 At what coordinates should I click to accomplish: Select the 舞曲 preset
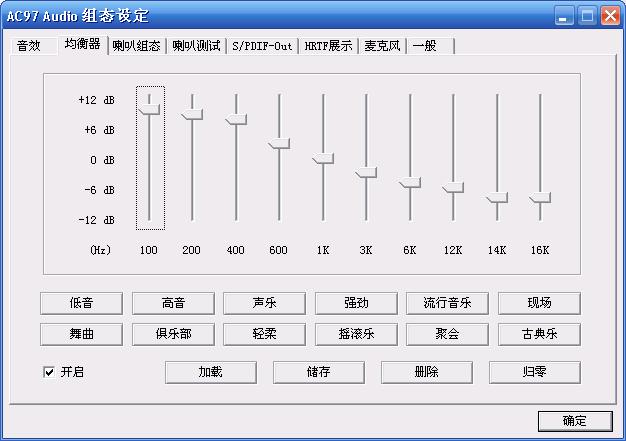pyautogui.click(x=81, y=334)
